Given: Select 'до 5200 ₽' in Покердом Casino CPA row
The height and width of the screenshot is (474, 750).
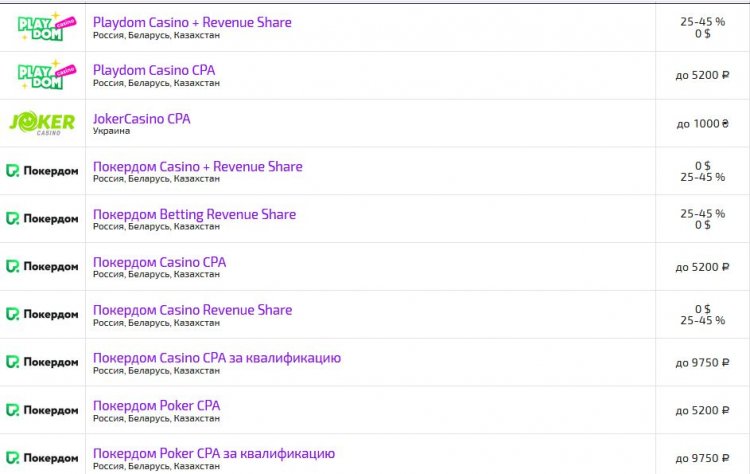Looking at the screenshot, I should pos(702,267).
